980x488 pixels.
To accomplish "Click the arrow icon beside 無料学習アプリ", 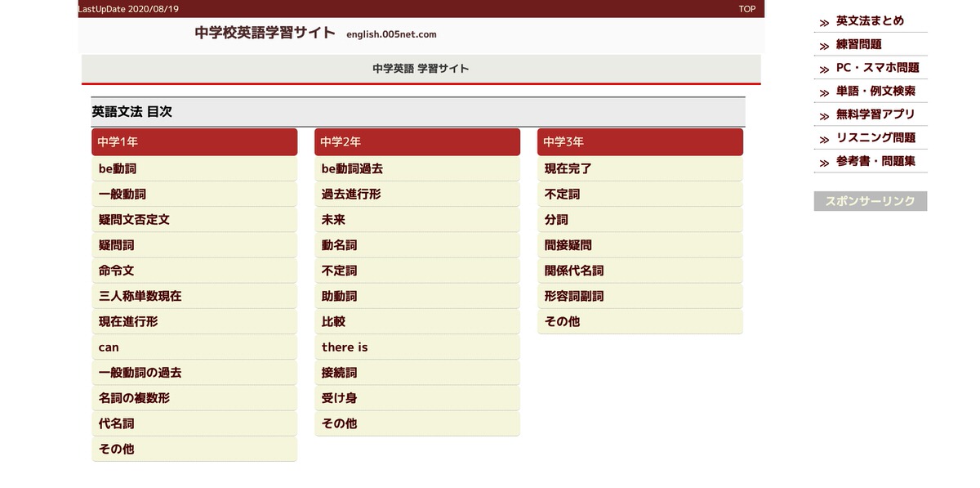I will pyautogui.click(x=822, y=115).
